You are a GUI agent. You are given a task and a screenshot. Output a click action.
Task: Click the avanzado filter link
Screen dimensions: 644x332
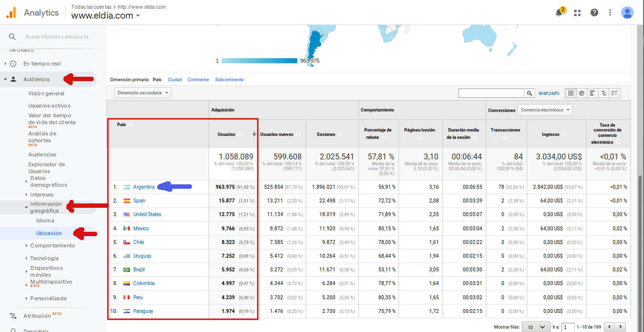coord(549,93)
